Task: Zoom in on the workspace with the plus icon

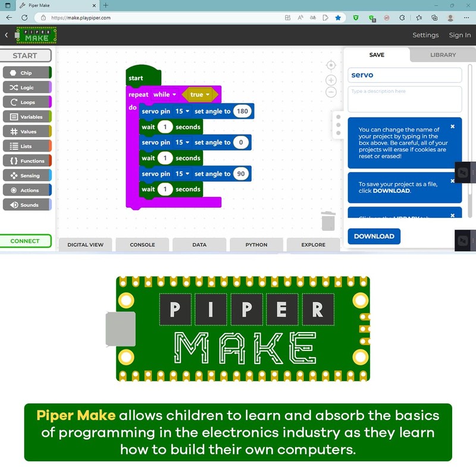Action: click(331, 80)
